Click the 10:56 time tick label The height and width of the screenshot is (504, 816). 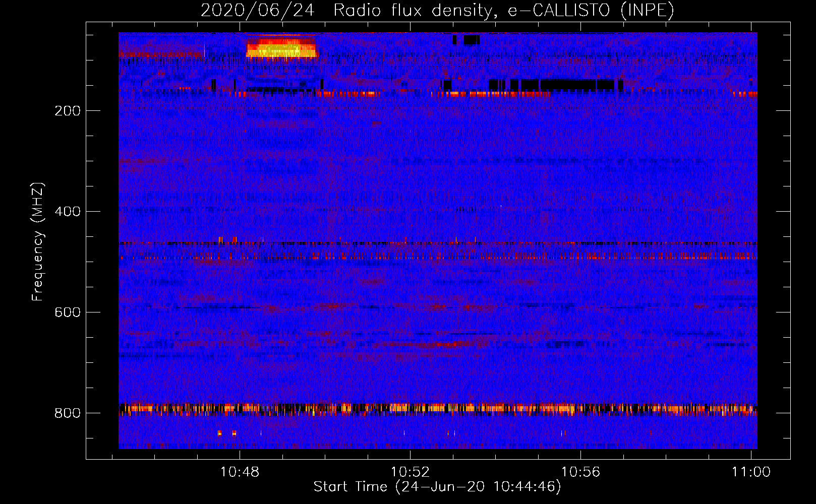580,472
